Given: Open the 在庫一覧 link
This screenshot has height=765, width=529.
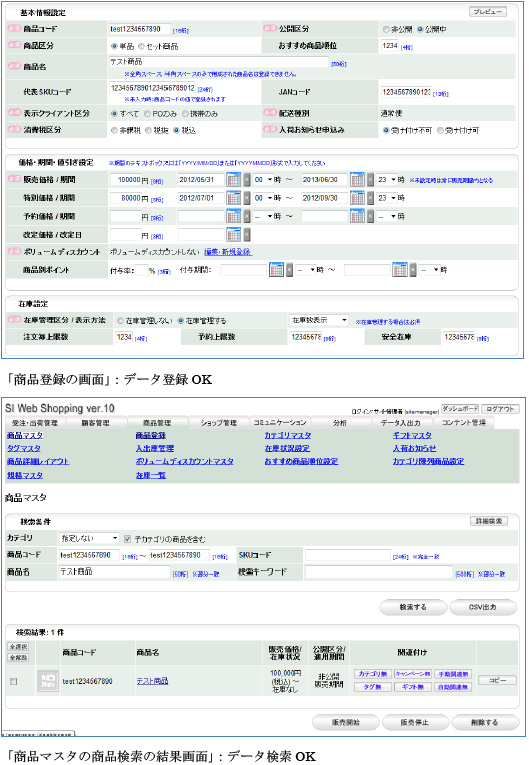Looking at the screenshot, I should tap(151, 475).
